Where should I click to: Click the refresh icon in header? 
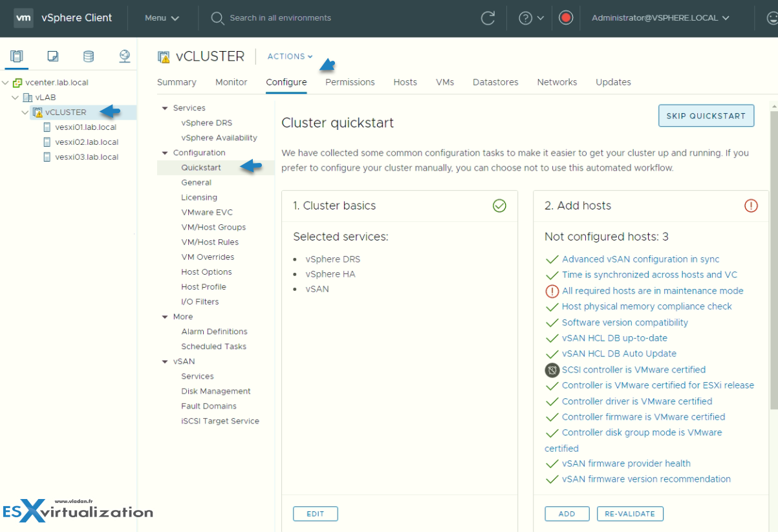click(x=488, y=18)
